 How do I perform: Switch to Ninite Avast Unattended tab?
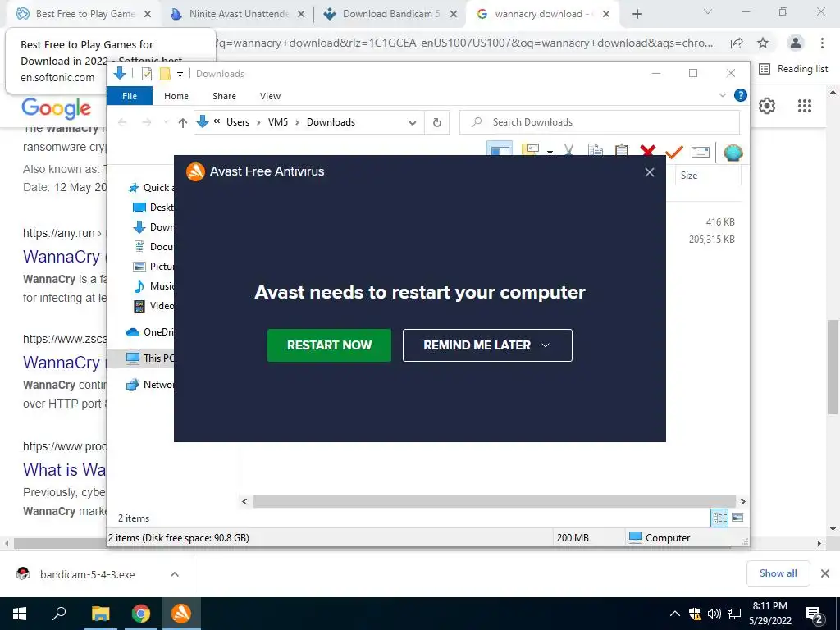point(238,14)
